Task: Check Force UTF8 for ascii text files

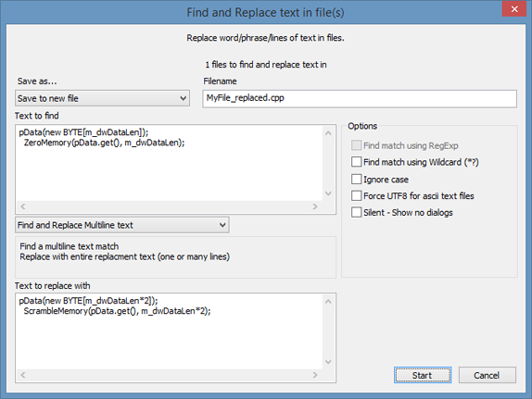Action: click(356, 195)
